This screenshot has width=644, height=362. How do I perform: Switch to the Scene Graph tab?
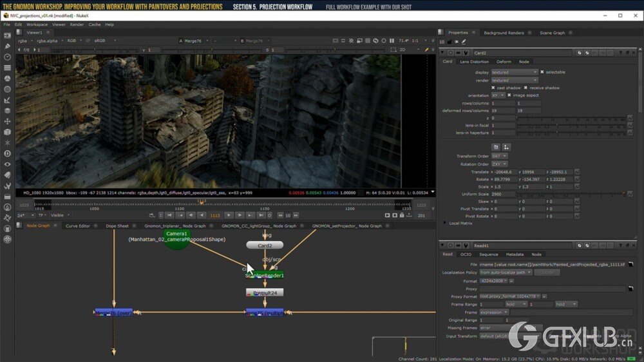[552, 33]
